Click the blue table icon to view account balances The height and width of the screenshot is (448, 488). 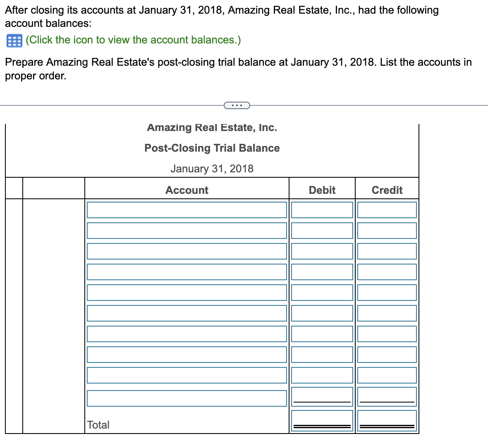pos(13,41)
